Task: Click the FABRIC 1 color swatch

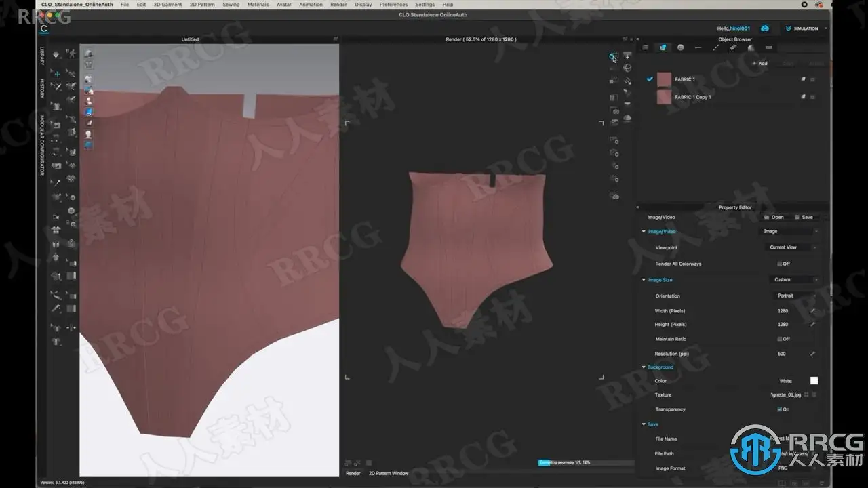Action: 664,79
